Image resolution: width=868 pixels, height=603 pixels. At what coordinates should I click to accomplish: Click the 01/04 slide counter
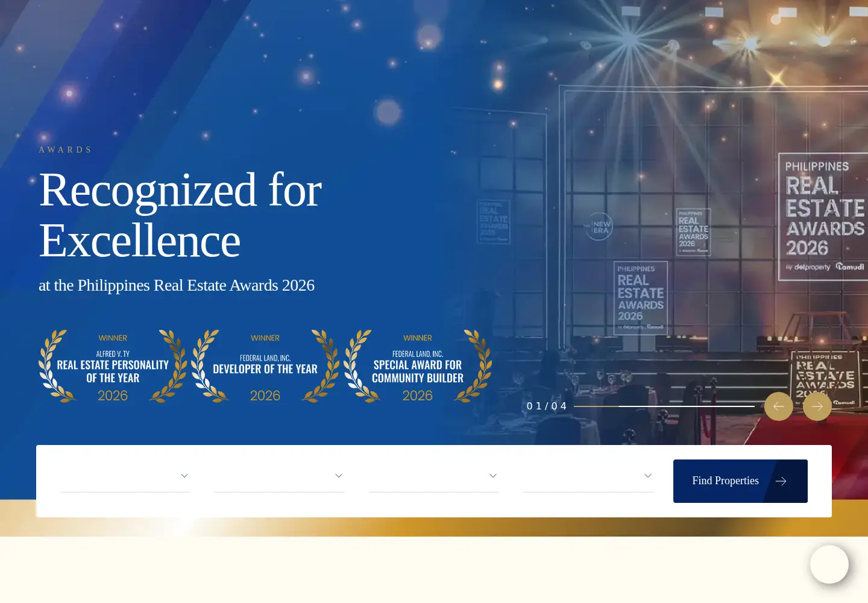[x=547, y=406]
